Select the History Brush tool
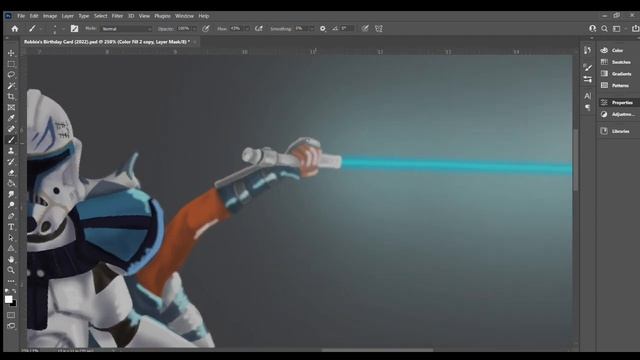Viewport: 640px width, 360px height. [x=11, y=162]
